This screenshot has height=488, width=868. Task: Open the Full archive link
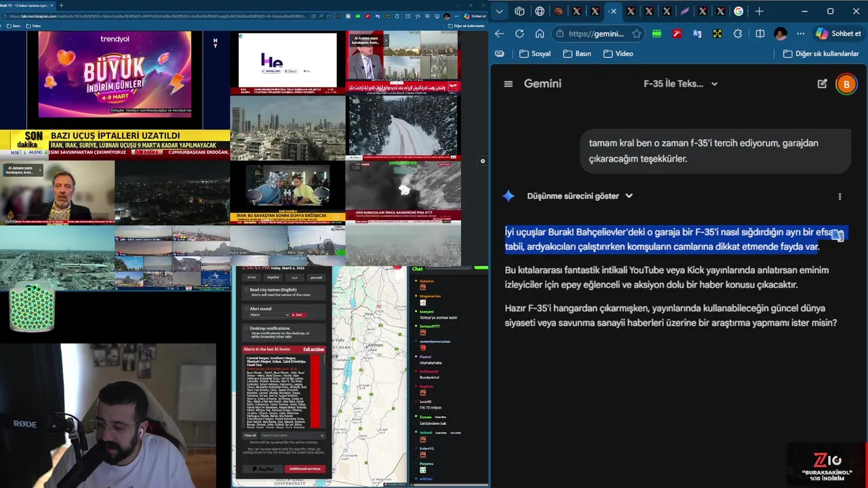click(x=313, y=349)
